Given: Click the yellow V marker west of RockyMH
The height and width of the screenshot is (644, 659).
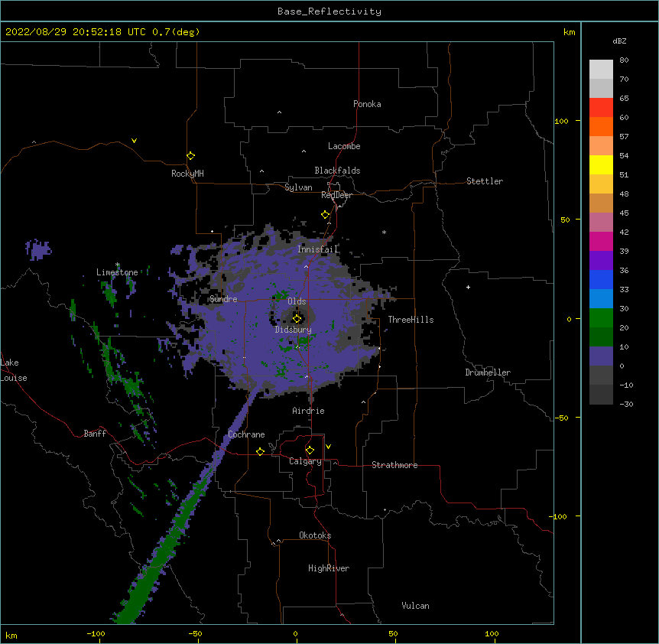Looking at the screenshot, I should (134, 141).
